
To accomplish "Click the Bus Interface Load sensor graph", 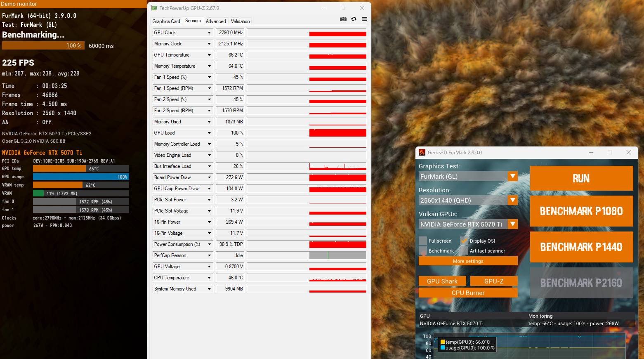I will coord(307,166).
